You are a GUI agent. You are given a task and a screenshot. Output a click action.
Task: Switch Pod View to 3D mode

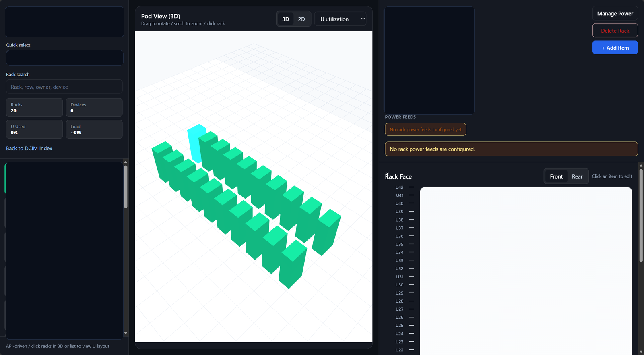point(285,19)
